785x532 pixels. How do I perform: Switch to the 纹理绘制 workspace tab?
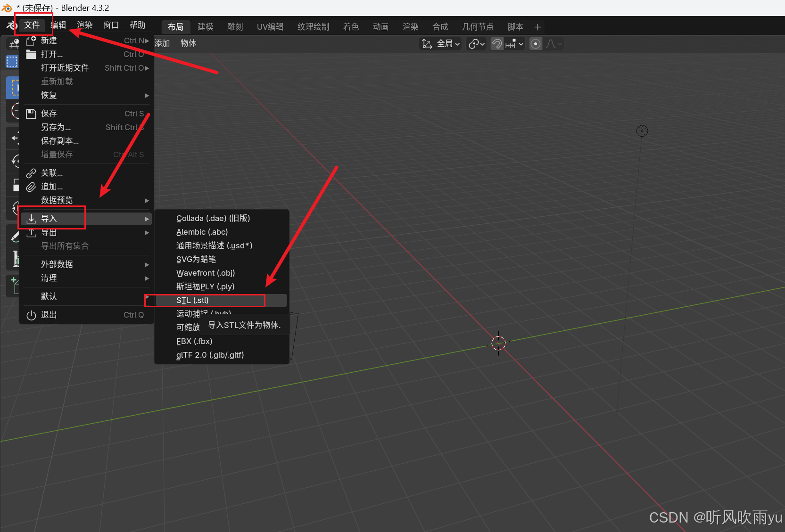tap(313, 27)
